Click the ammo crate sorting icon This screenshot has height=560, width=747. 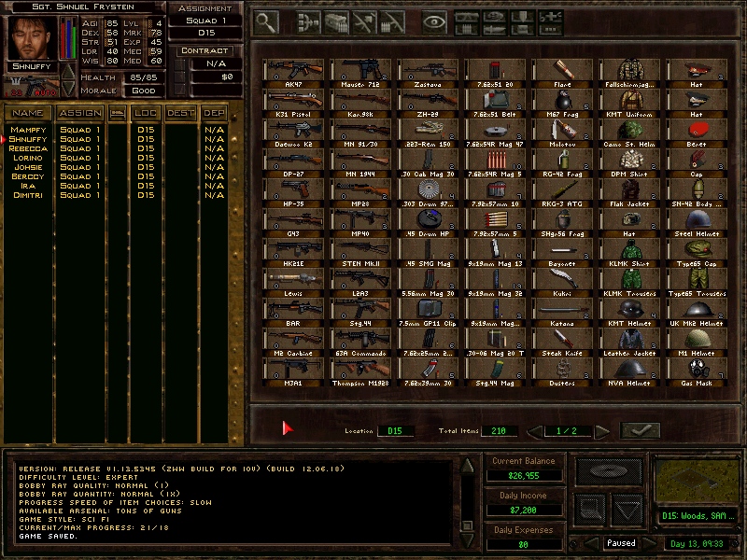click(x=336, y=22)
